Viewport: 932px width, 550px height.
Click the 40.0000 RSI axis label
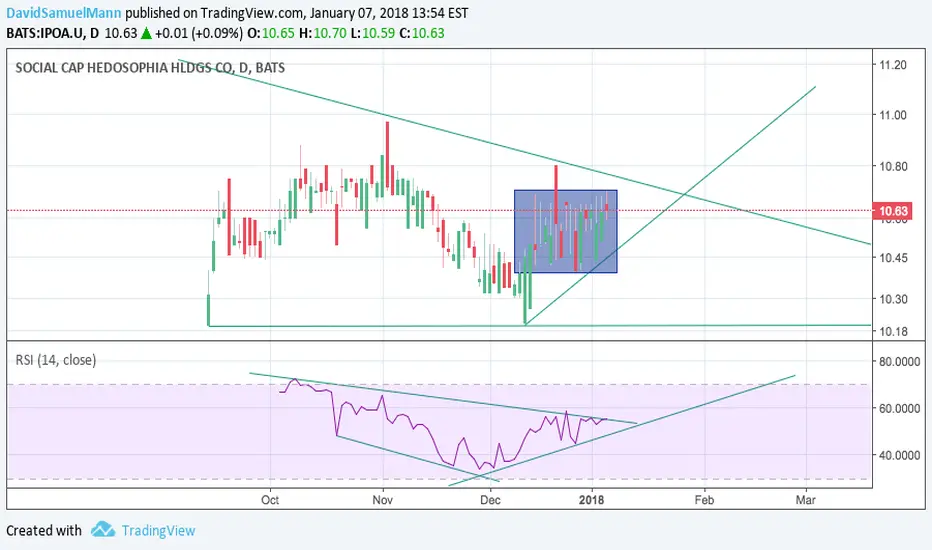pyautogui.click(x=899, y=455)
